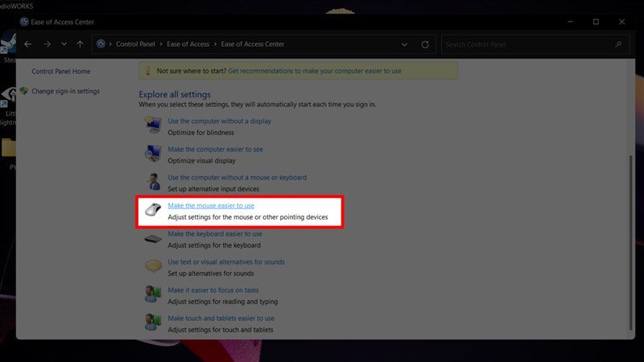This screenshot has height=362, width=644.
Task: Click the keyboard icon beside keyboard settings
Action: pyautogui.click(x=153, y=239)
